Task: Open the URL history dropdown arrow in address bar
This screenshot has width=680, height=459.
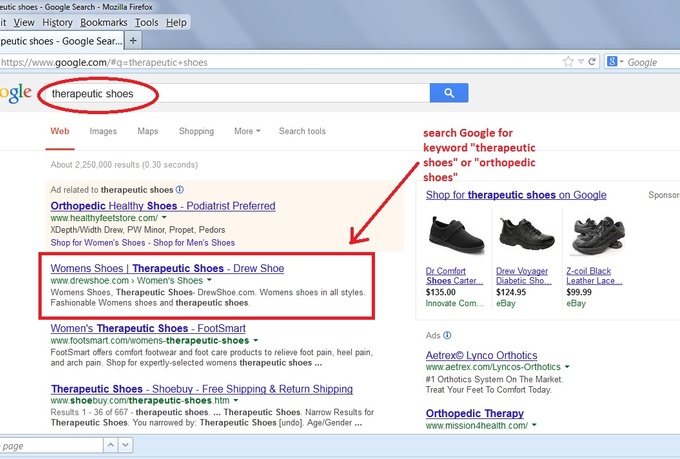Action: (x=582, y=62)
